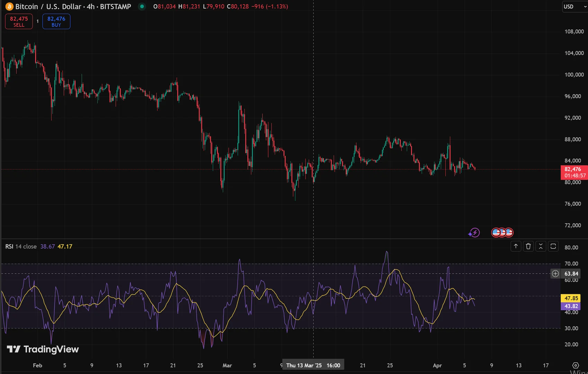Open the USD currency dropdown
Viewport: 588px width, 374px height.
tap(575, 7)
